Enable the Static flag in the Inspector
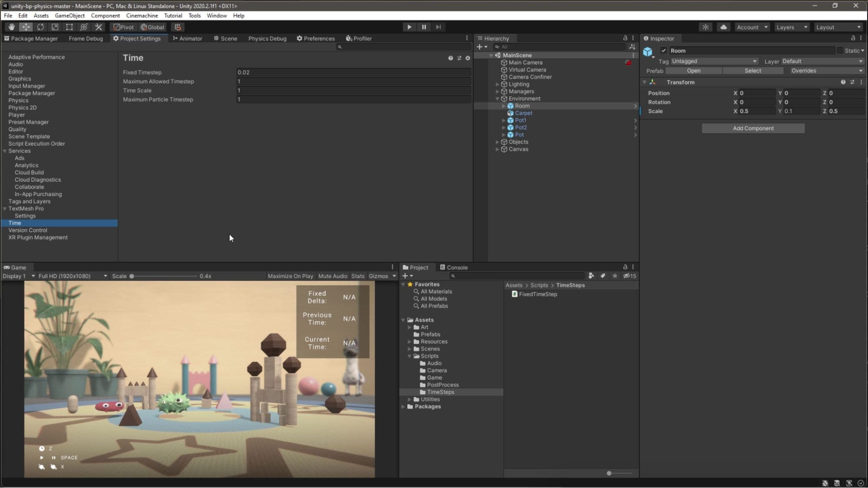 click(x=841, y=50)
